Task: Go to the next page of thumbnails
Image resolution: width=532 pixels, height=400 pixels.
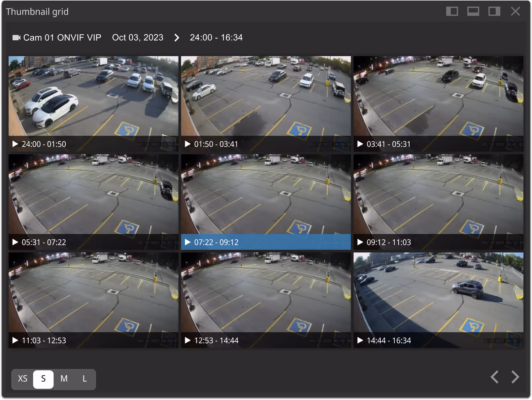Action: pyautogui.click(x=515, y=377)
